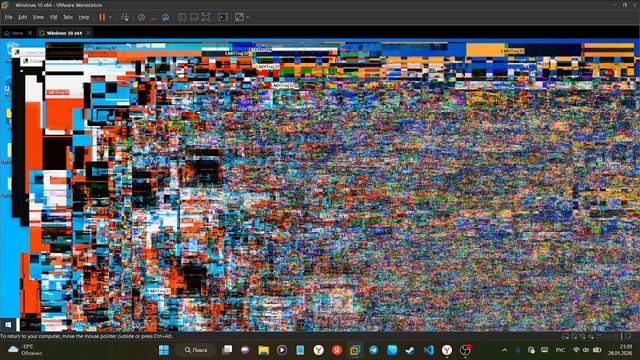Select the VMware Workstation taskbar icon
640x360 pixels.
(x=355, y=350)
